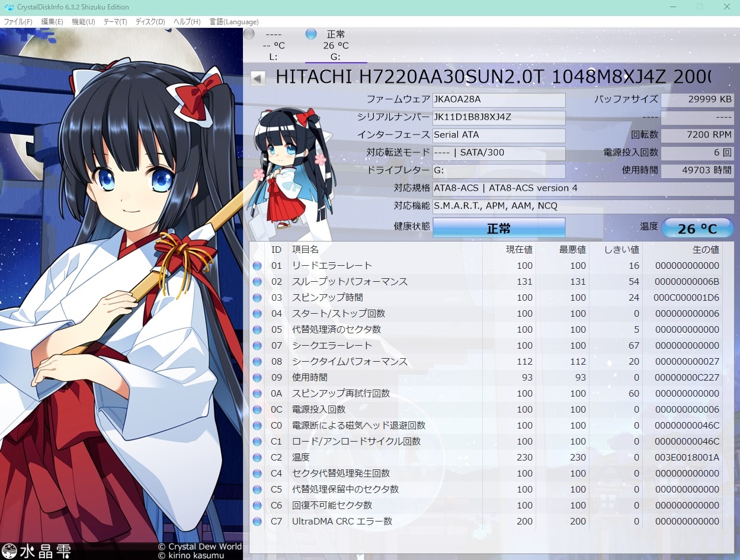This screenshot has width=740, height=560.
Task: Click the standard field ATA8-ACS version 4
Action: [584, 188]
